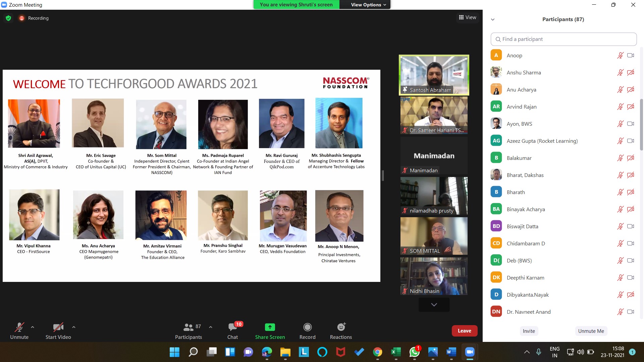This screenshot has width=644, height=362.
Task: Show more video thumbnails with down chevron
Action: click(434, 305)
